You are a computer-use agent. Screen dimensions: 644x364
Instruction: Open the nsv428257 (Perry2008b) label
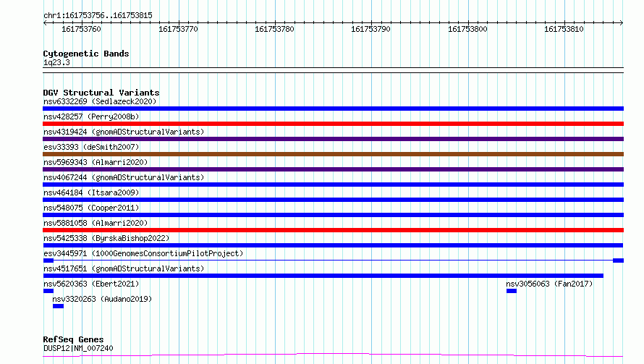click(91, 117)
